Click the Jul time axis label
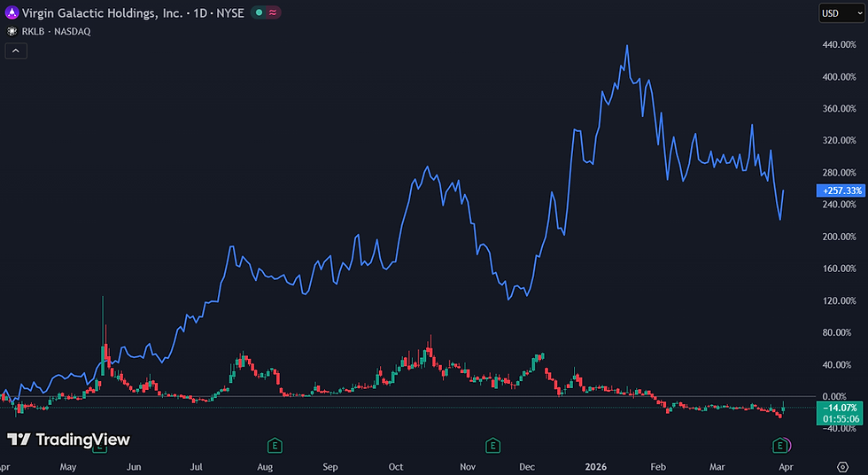Viewport: 868px width, 475px height. point(197,467)
